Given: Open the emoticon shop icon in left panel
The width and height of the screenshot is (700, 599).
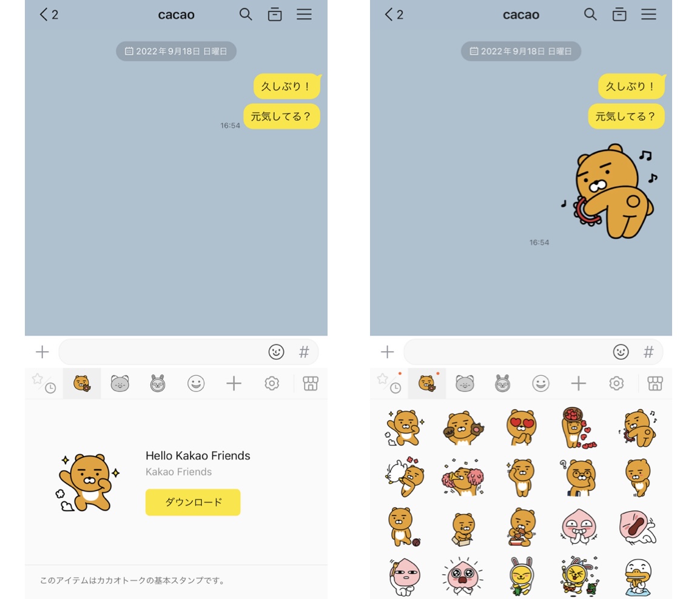Looking at the screenshot, I should click(x=310, y=383).
